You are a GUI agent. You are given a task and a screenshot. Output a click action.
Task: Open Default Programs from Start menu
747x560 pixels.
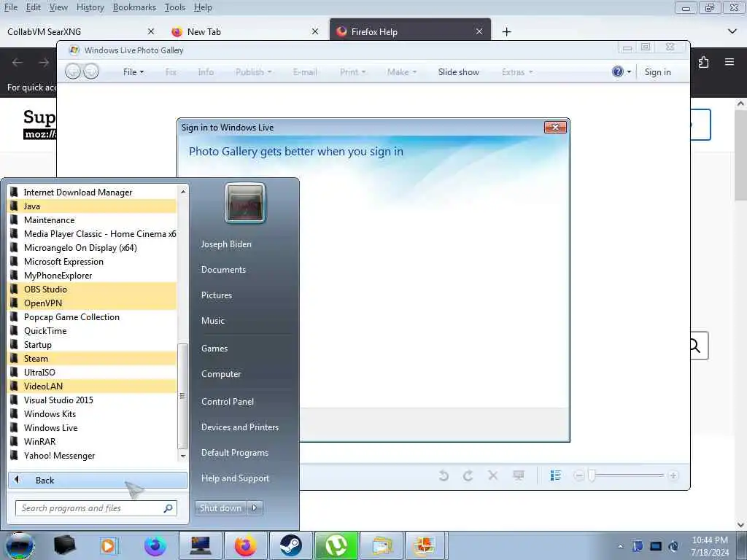[x=234, y=453]
